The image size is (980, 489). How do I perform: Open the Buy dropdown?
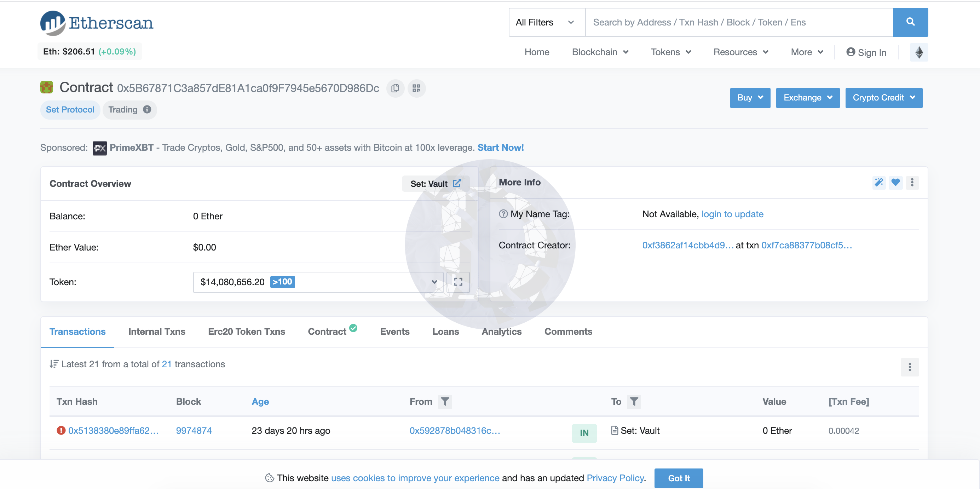[750, 98]
